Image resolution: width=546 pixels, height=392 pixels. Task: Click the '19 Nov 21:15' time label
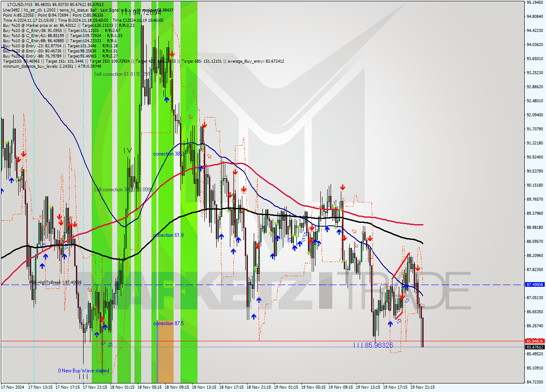pyautogui.click(x=423, y=387)
